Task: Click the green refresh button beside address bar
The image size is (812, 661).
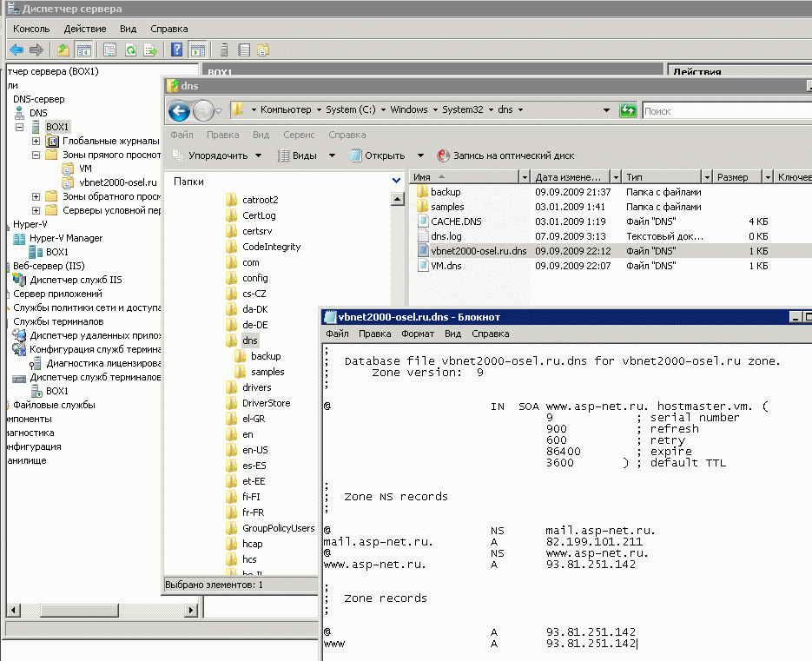Action: pos(628,110)
